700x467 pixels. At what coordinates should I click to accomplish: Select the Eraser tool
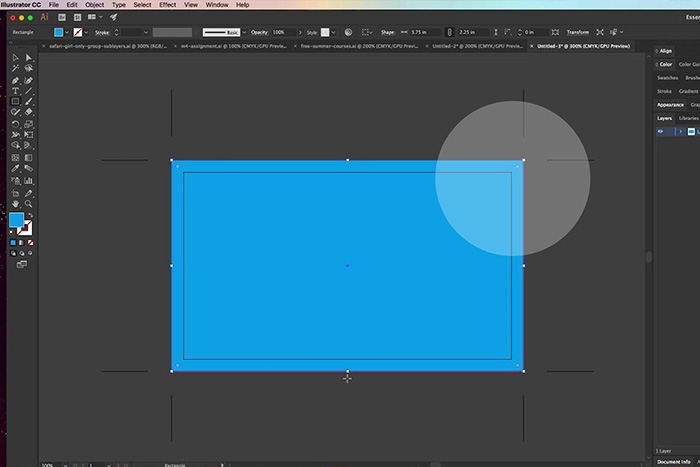coord(29,112)
